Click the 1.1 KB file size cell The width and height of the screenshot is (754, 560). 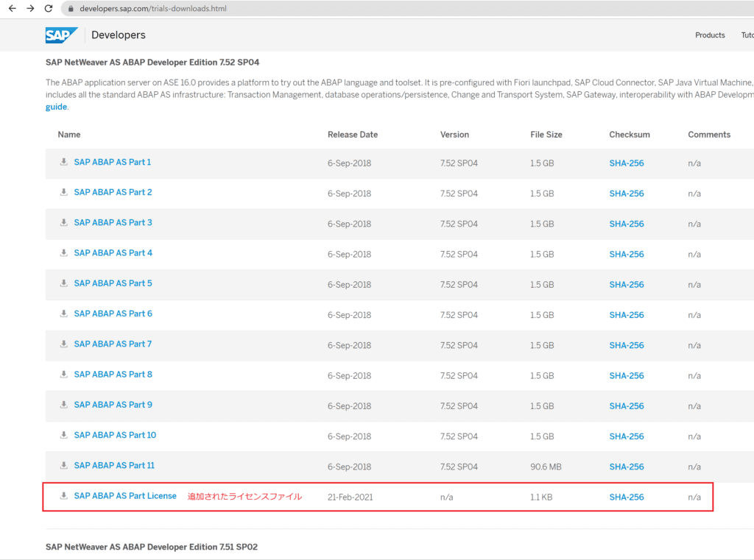click(x=541, y=497)
